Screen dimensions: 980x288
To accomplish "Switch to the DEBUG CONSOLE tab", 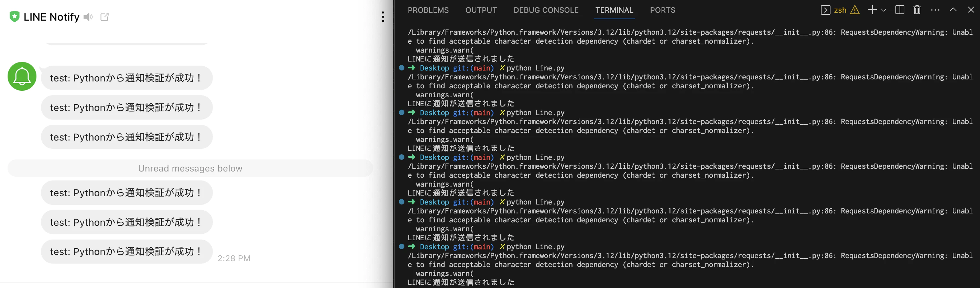I will pos(546,10).
